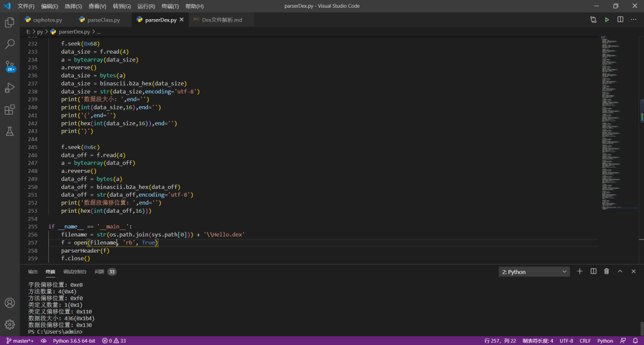Open Source Control view with 2K+ badge
The width and height of the screenshot is (644, 345).
(10, 66)
